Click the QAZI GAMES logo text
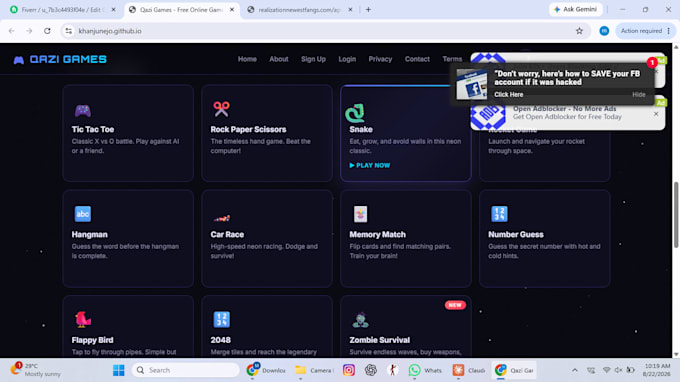 [x=68, y=59]
